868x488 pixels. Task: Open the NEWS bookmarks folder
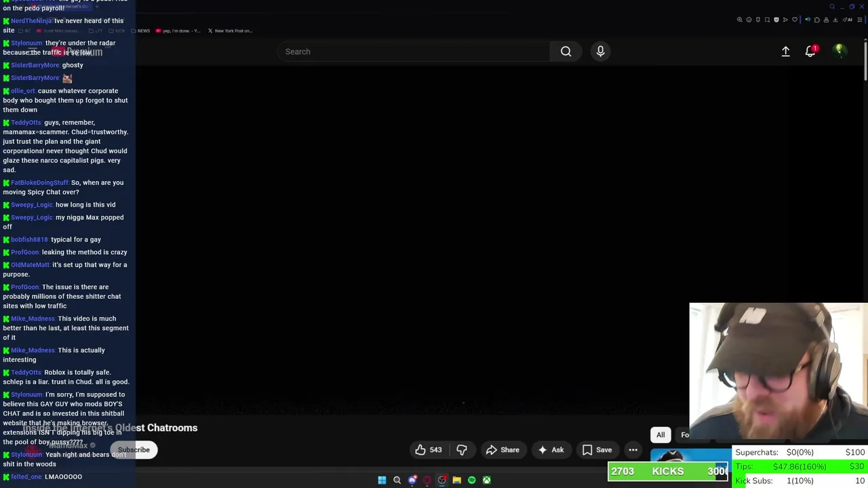point(140,30)
